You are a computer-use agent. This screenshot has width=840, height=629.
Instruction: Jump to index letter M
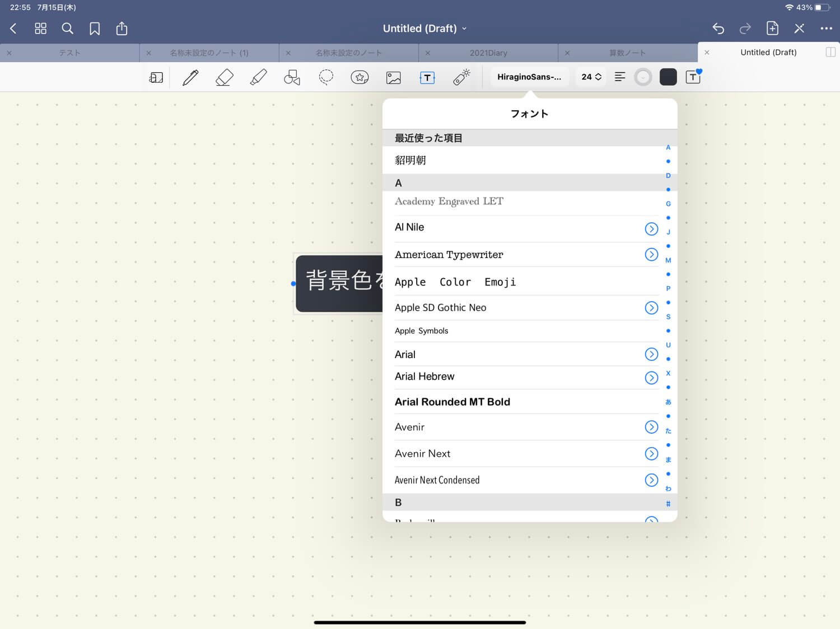668,260
